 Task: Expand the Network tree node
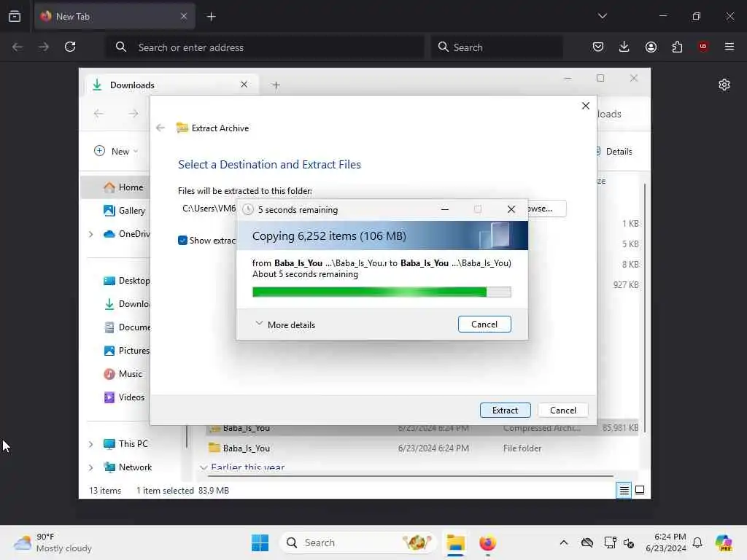(90, 467)
